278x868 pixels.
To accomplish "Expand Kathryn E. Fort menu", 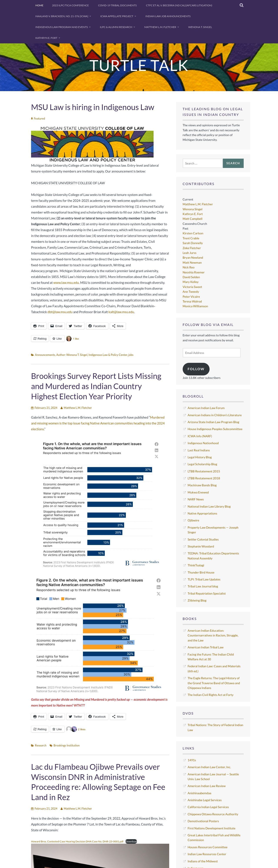I will point(48,38).
